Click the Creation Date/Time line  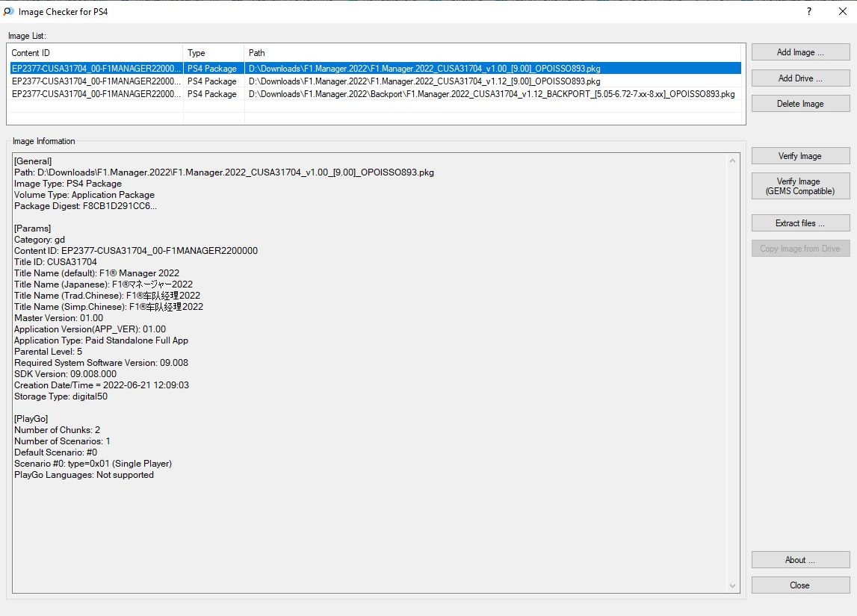[x=102, y=385]
